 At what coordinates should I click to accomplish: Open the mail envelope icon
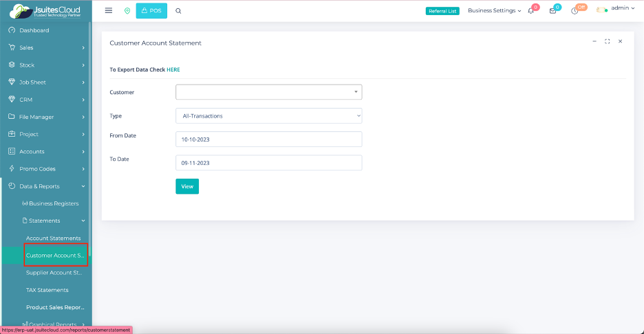click(x=552, y=11)
